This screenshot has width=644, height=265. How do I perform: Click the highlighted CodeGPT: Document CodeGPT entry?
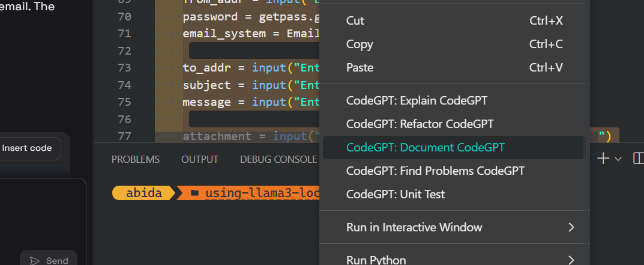click(x=426, y=147)
